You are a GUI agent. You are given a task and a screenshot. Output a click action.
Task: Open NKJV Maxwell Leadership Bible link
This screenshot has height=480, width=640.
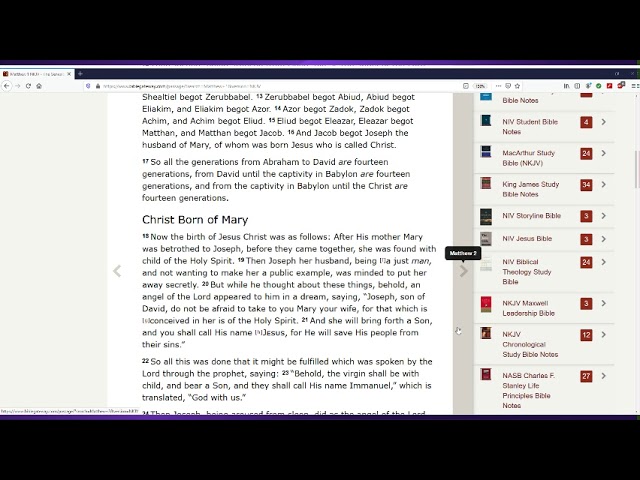529,308
